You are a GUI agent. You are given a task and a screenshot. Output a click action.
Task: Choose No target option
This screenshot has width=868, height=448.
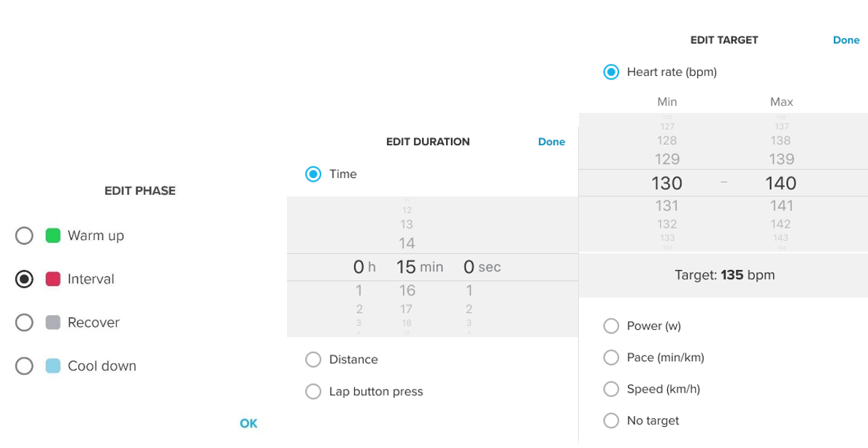pos(611,420)
